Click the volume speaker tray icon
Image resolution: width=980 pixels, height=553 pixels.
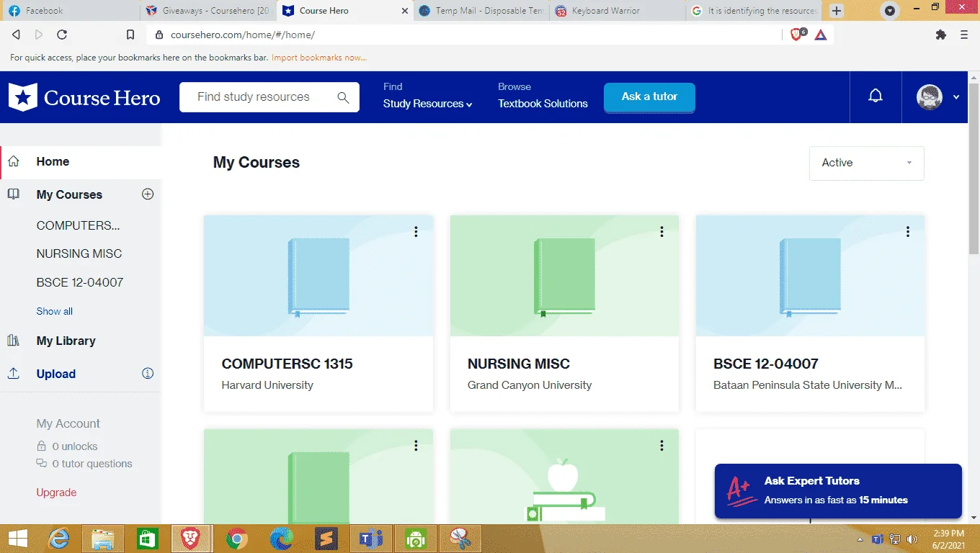click(x=913, y=539)
